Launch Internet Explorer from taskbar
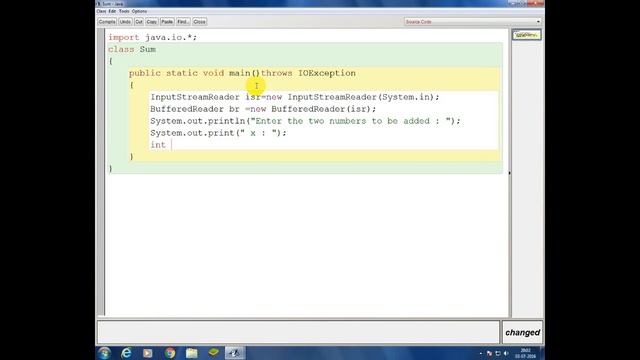This screenshot has height=360, width=640. (126, 353)
